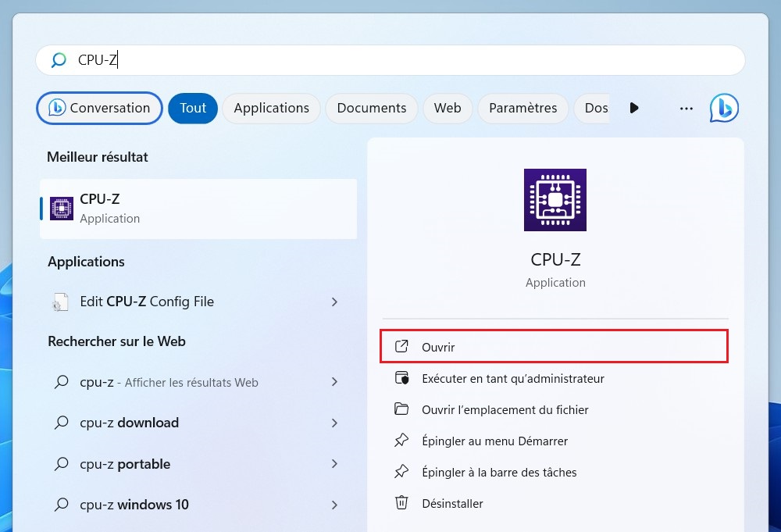Click inside the CPU-Z search text field
The image size is (781, 532).
tap(390, 60)
